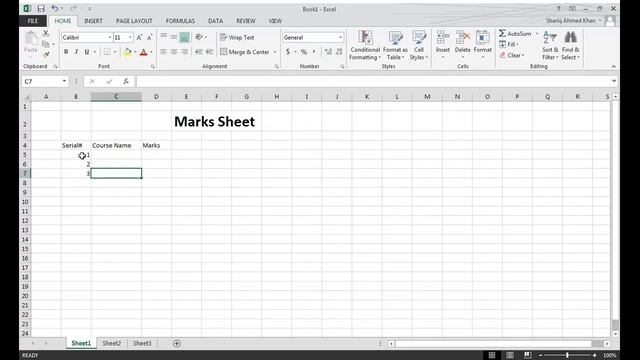The height and width of the screenshot is (360, 640).
Task: Toggle Middle Align vertical alignment
Action: [x=174, y=38]
